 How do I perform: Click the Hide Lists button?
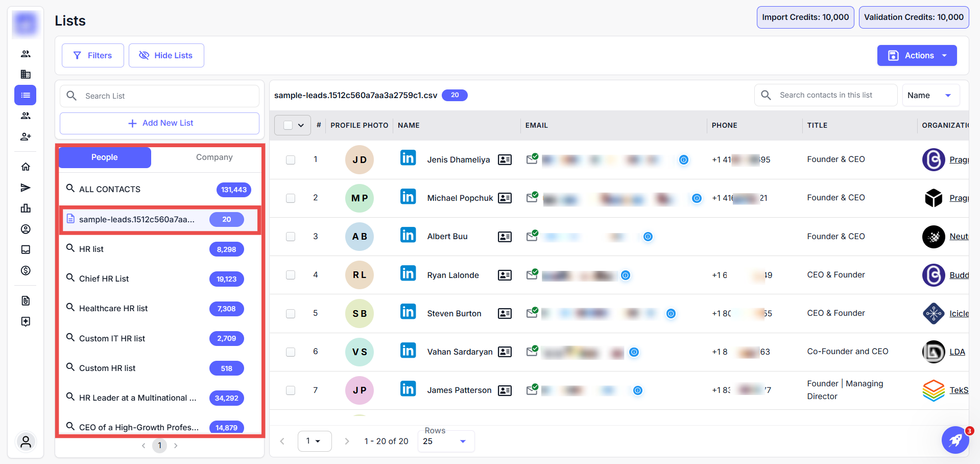point(166,55)
